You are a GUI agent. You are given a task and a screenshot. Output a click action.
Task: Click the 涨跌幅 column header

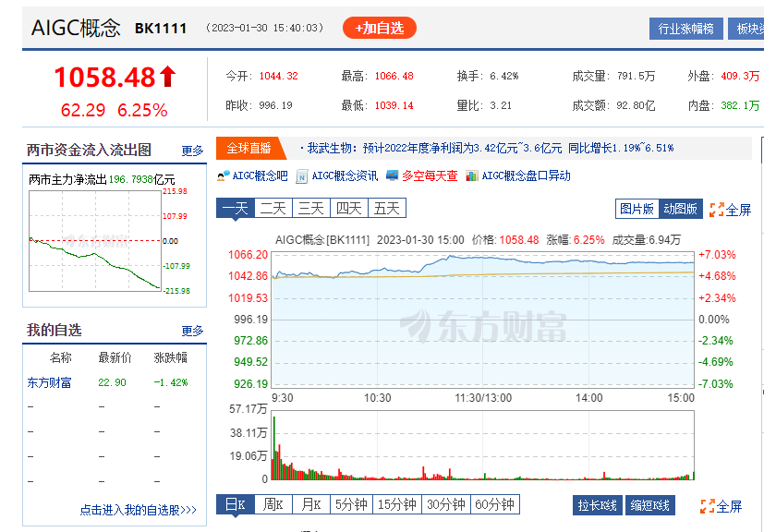point(171,358)
